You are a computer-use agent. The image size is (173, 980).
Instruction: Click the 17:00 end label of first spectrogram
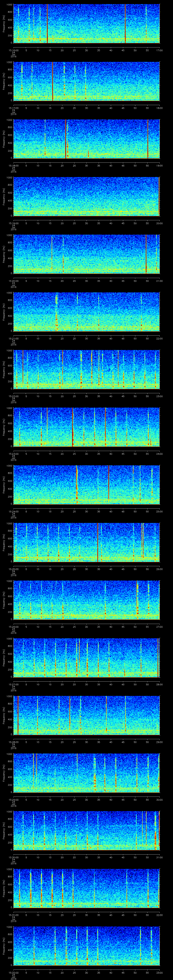(x=160, y=50)
